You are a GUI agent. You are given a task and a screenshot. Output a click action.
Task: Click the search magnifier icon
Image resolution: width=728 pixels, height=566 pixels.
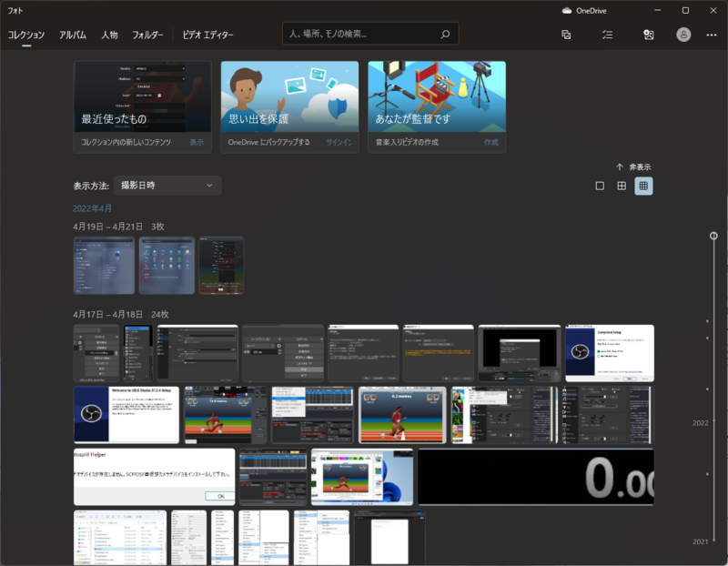tap(445, 34)
